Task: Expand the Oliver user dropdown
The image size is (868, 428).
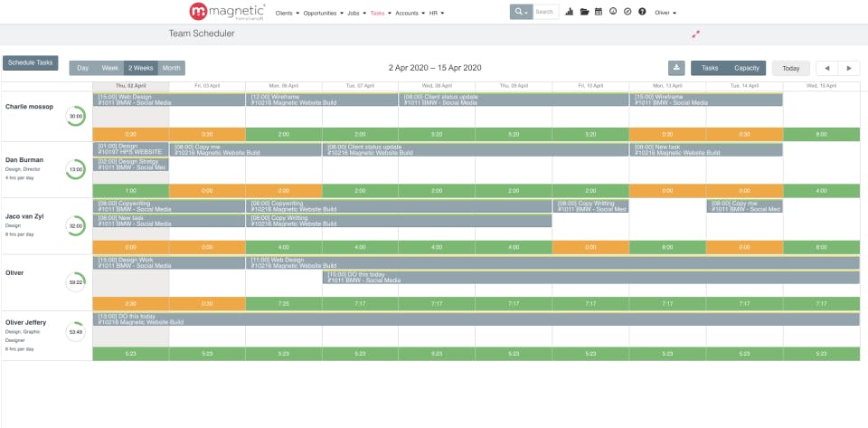Action: (665, 13)
